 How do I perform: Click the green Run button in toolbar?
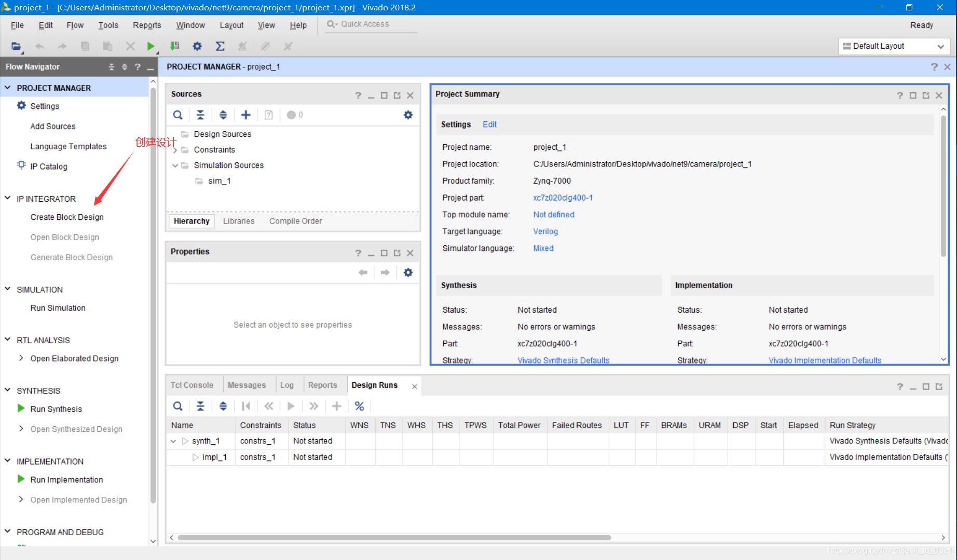point(151,46)
